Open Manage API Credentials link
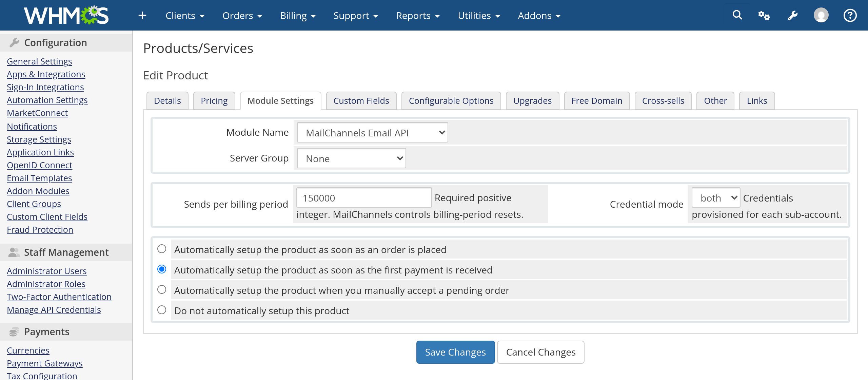The image size is (868, 380). tap(54, 310)
